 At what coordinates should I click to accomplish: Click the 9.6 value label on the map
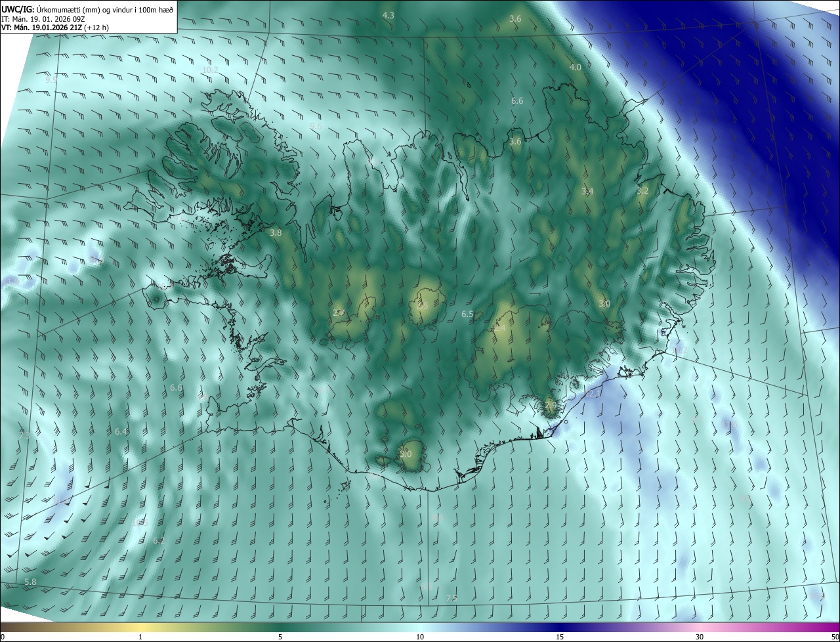(316, 126)
